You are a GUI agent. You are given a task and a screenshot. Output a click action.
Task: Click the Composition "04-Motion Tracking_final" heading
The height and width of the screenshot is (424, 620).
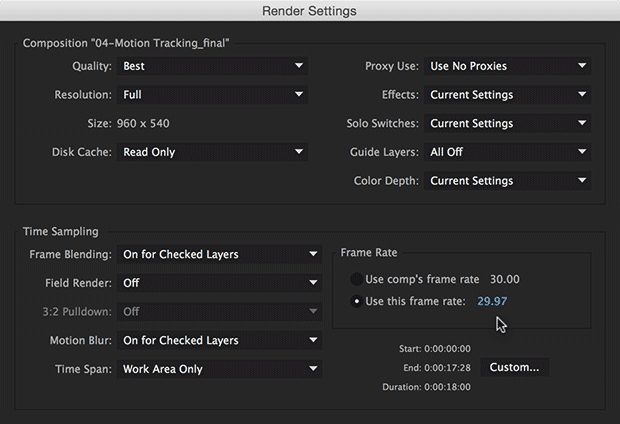[126, 43]
